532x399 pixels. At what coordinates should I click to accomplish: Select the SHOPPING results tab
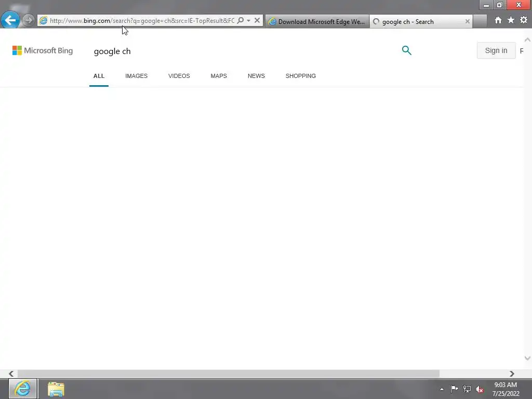pyautogui.click(x=301, y=76)
